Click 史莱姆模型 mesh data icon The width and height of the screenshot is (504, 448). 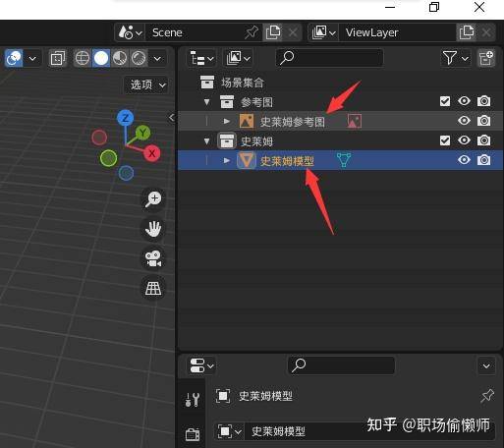344,160
